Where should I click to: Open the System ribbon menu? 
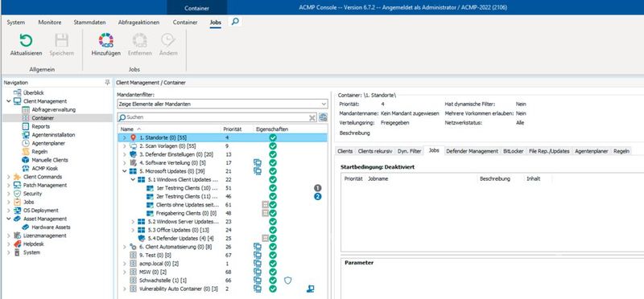[x=15, y=23]
